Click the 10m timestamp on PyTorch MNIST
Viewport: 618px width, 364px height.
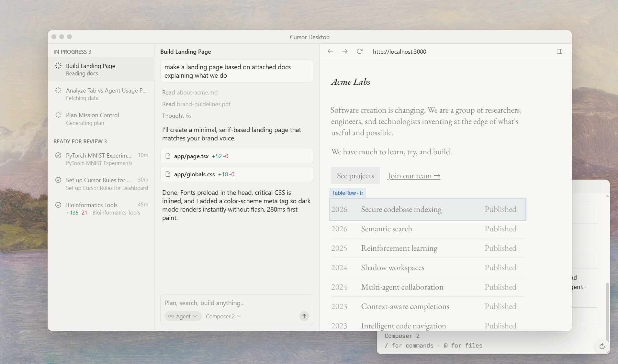pos(143,155)
